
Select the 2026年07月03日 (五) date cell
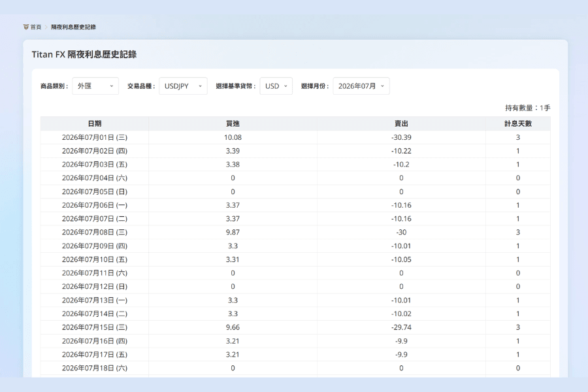tap(95, 164)
